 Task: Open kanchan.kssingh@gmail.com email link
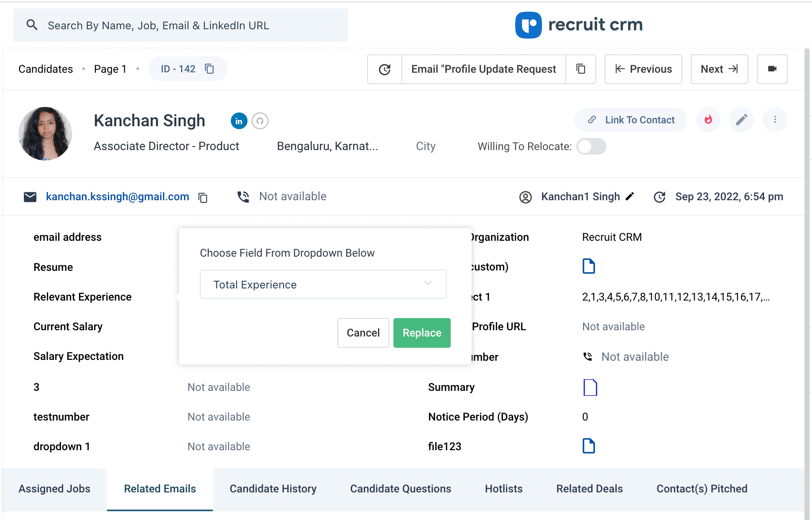(117, 196)
